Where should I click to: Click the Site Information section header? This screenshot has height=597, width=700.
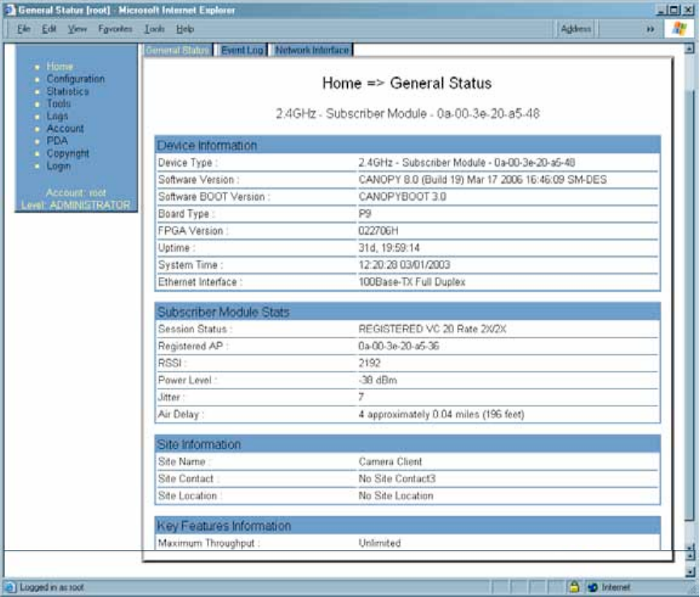[408, 444]
